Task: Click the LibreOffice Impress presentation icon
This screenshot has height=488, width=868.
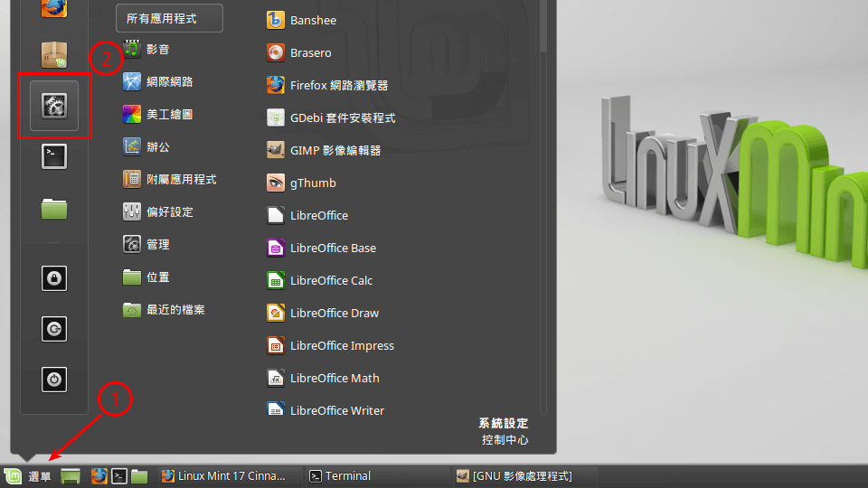Action: coord(276,345)
